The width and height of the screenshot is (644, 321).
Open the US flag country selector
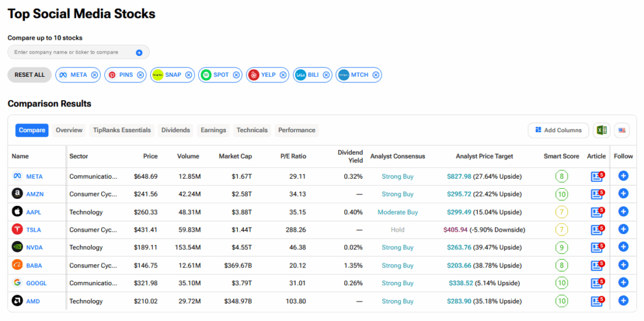coord(621,130)
